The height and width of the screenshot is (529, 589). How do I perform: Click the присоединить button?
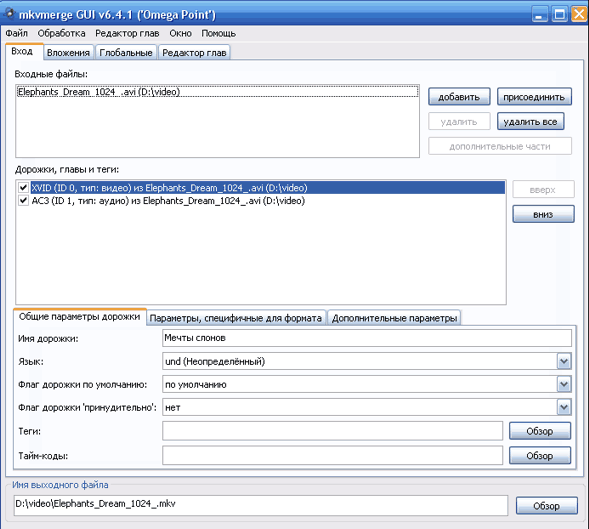click(x=534, y=97)
